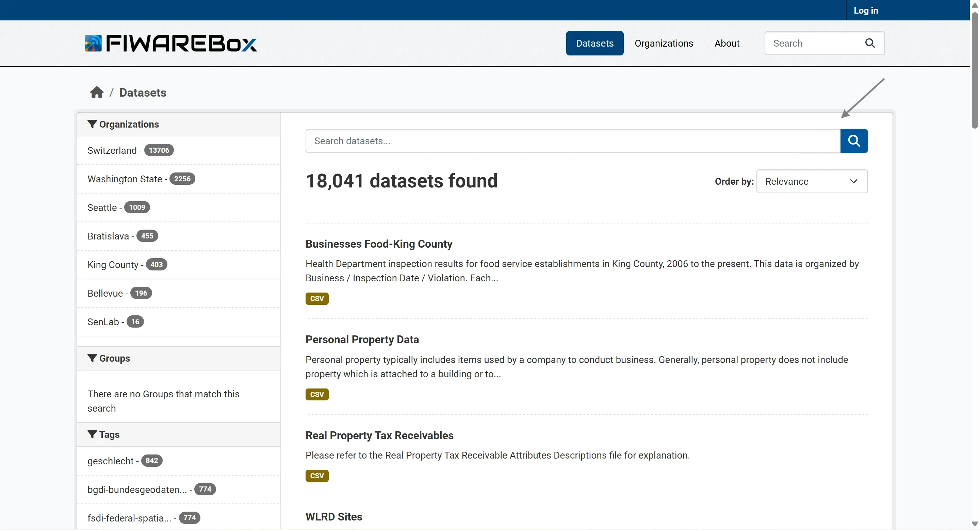Viewport: 980px width, 530px height.
Task: Open the Order by Relevance dropdown
Action: point(812,181)
